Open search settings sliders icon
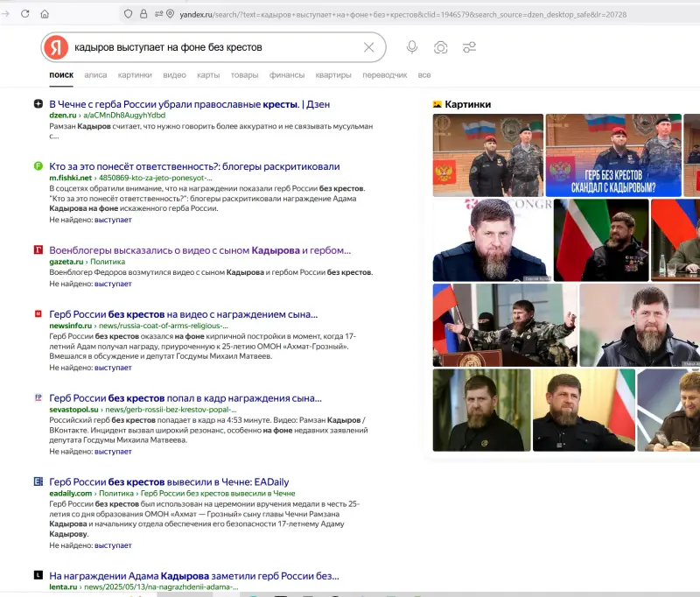The image size is (700, 597). click(470, 47)
